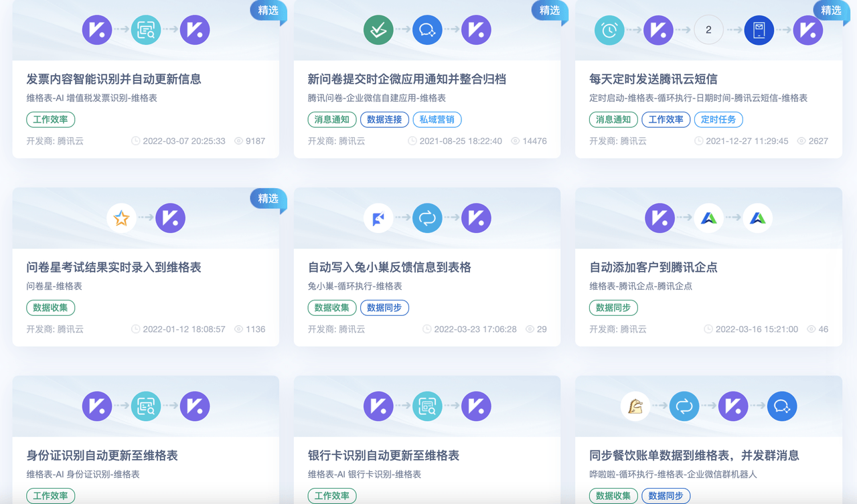Image resolution: width=857 pixels, height=504 pixels.
Task: Click the blue chat robot icon in 同步餐饮账单 card
Action: (x=782, y=406)
